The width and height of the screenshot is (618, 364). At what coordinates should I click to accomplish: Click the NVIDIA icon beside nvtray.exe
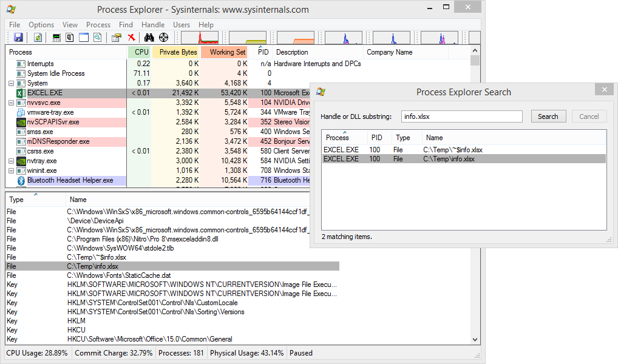pyautogui.click(x=21, y=161)
